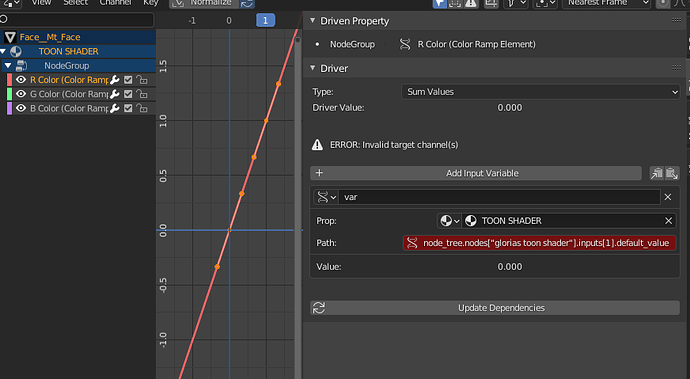Toggle the Show Hidden dashed-box filter icon
The height and width of the screenshot is (379, 690).
pos(455,4)
